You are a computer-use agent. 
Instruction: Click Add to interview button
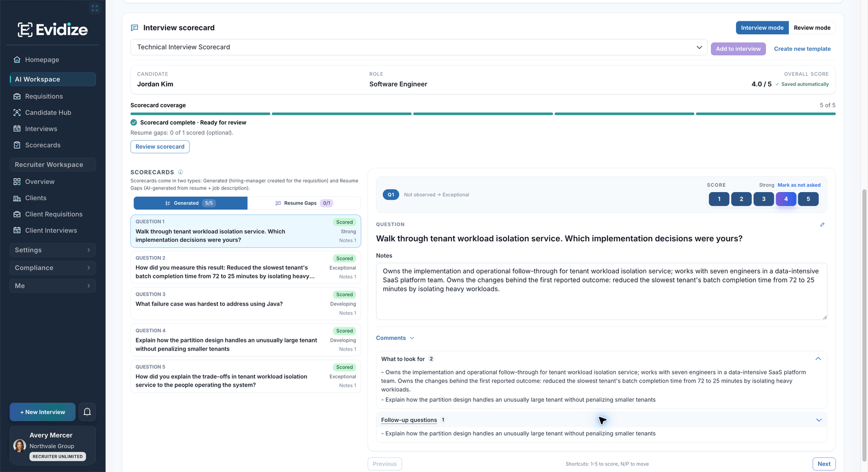[738, 49]
